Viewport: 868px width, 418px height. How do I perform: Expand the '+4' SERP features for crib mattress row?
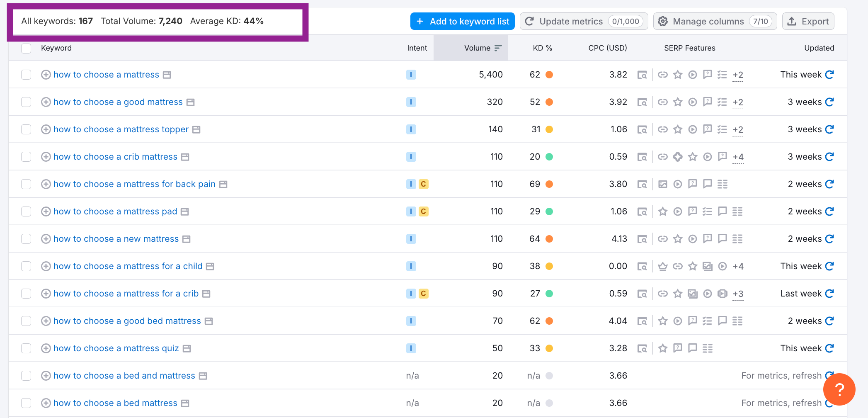[738, 157]
